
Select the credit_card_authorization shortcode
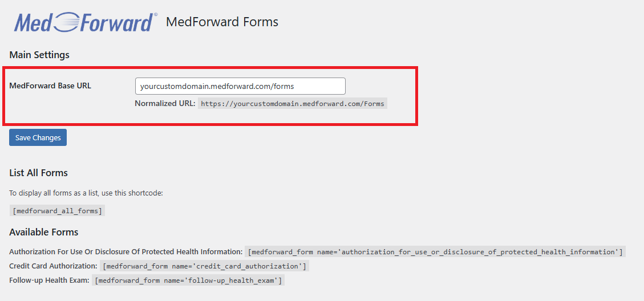coord(204,266)
